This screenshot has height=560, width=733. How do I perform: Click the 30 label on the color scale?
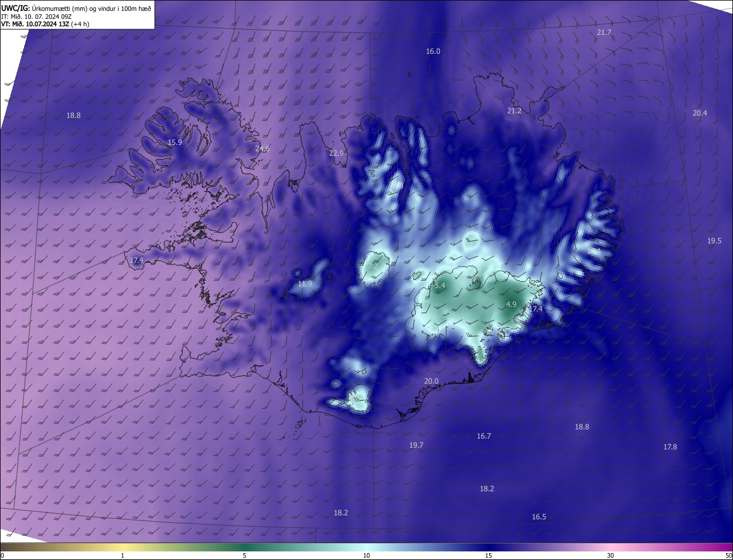pyautogui.click(x=610, y=555)
